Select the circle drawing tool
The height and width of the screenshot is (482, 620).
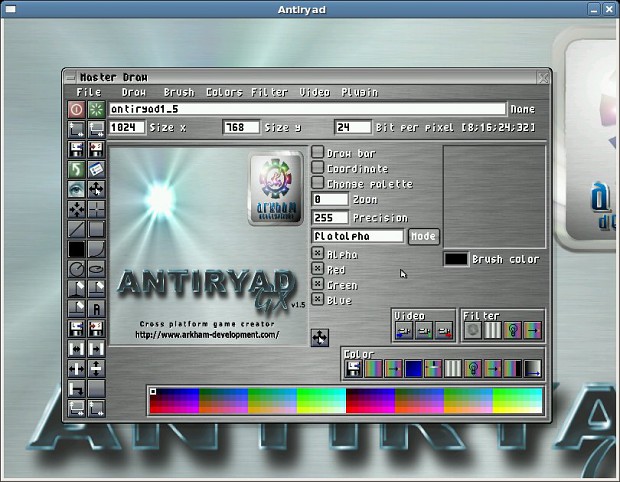[x=76, y=269]
